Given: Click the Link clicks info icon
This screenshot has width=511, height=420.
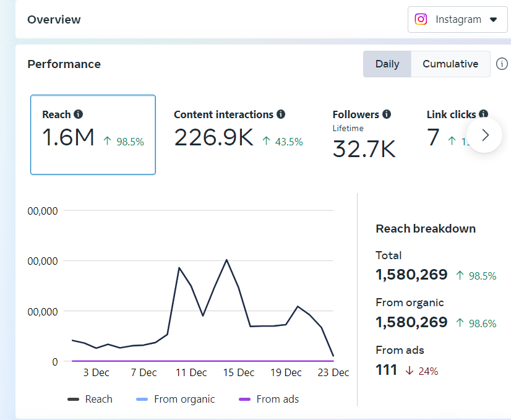Looking at the screenshot, I should click(x=483, y=114).
